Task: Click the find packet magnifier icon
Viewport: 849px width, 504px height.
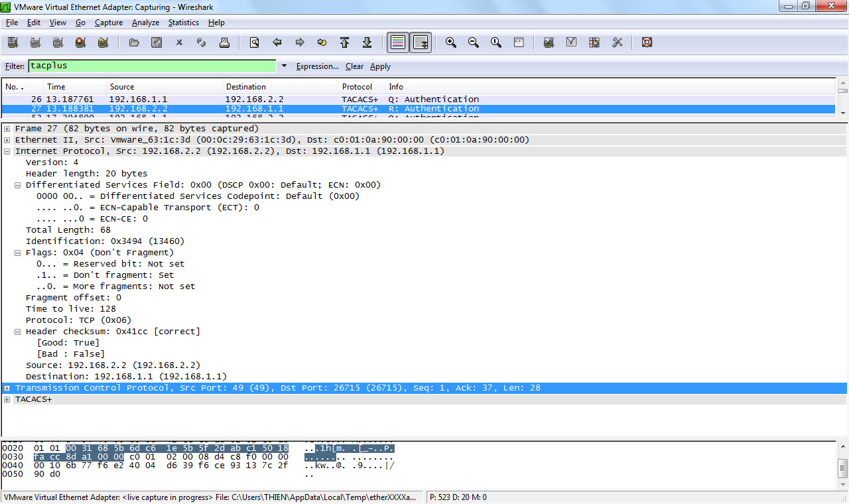Action: tap(254, 42)
